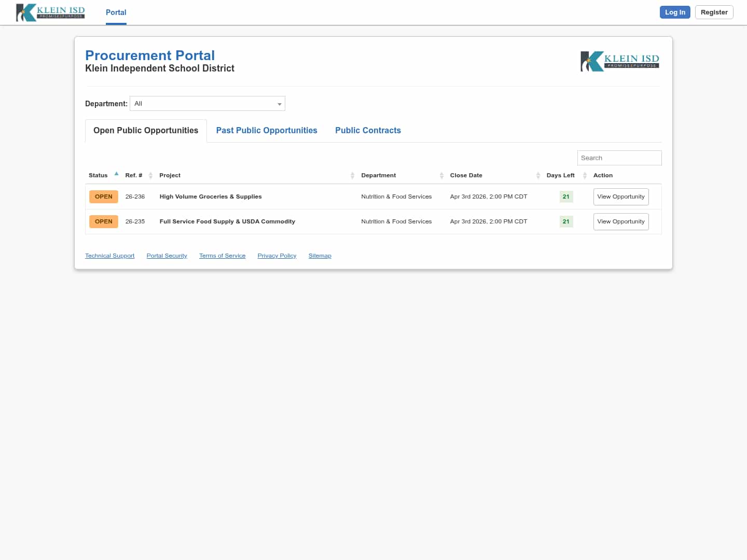Click inside the Search field
This screenshot has height=560, width=747.
point(619,158)
